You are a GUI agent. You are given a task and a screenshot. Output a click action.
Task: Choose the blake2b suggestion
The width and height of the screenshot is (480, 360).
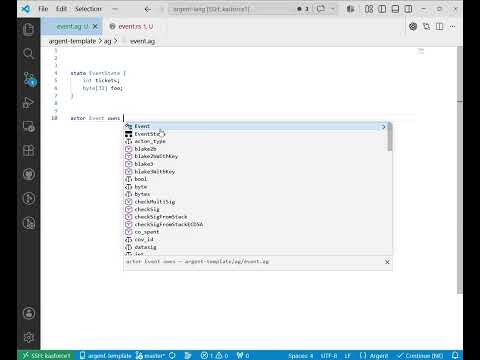(x=256, y=149)
